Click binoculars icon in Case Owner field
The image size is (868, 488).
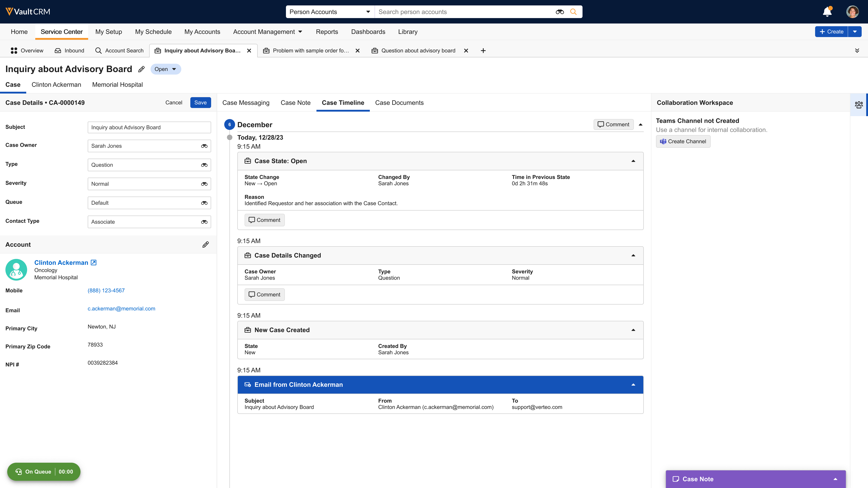coord(204,146)
